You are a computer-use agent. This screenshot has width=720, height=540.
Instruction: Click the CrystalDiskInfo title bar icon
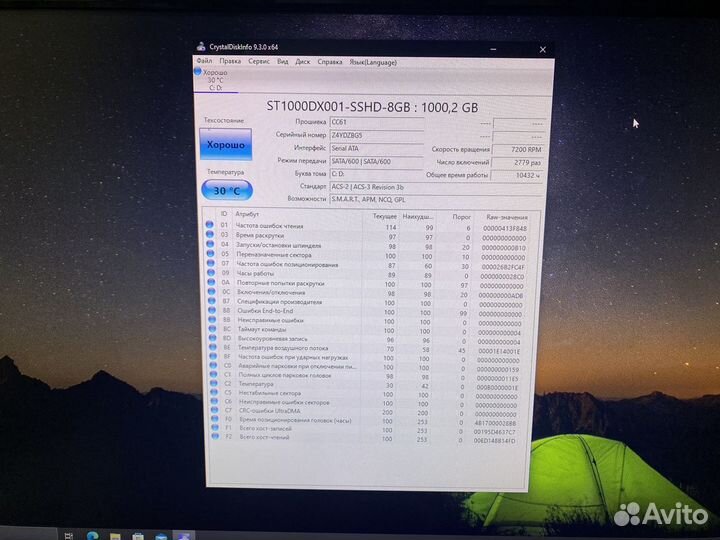point(201,46)
